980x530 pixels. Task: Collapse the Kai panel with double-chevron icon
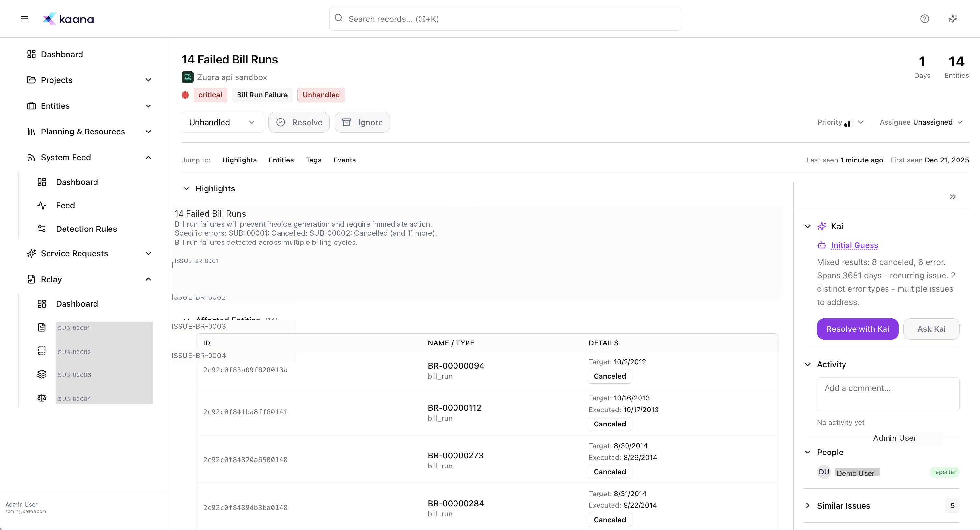953,197
